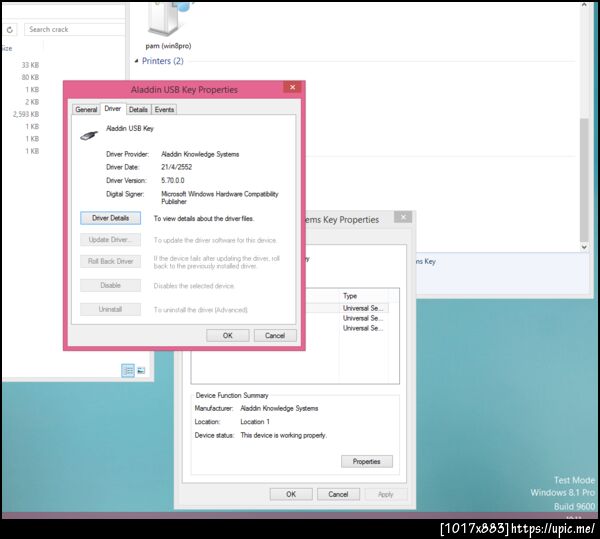Select the 2 KB file size row

tap(32, 102)
